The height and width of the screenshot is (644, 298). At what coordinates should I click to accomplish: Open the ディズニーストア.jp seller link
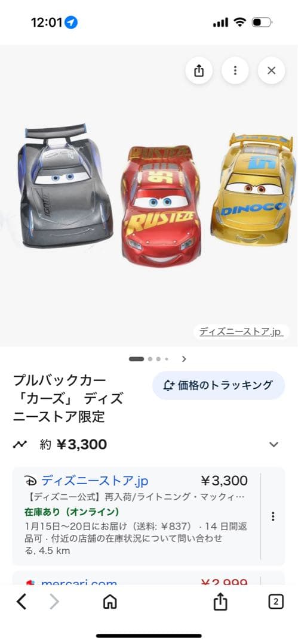click(95, 481)
